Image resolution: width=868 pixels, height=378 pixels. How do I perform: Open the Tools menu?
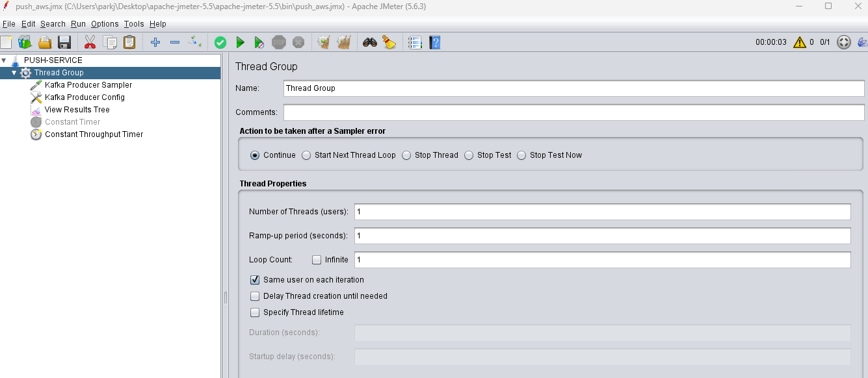pos(134,24)
